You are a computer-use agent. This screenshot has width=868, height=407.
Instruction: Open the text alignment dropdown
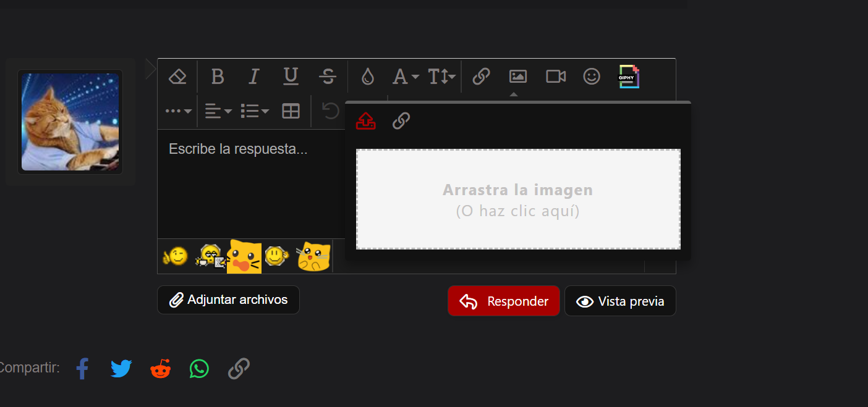[218, 111]
